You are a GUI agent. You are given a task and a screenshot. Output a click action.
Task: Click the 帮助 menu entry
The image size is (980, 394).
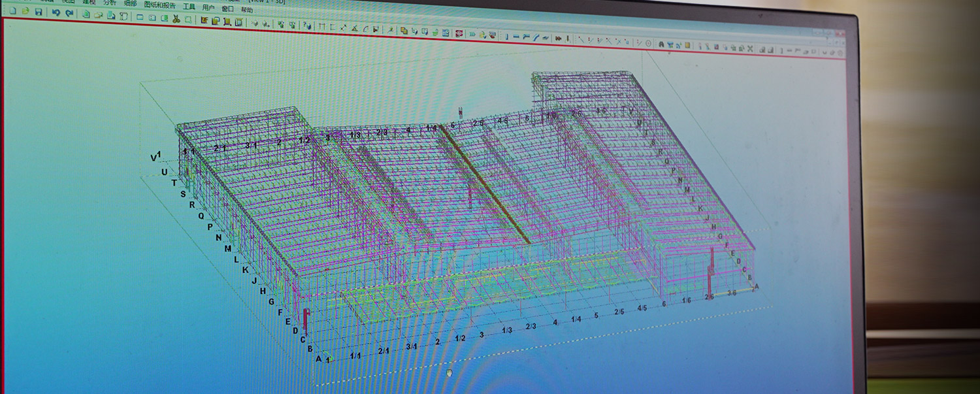click(247, 9)
